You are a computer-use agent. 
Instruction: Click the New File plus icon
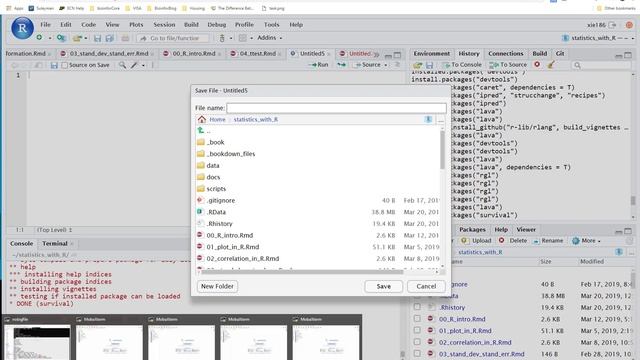(39, 38)
